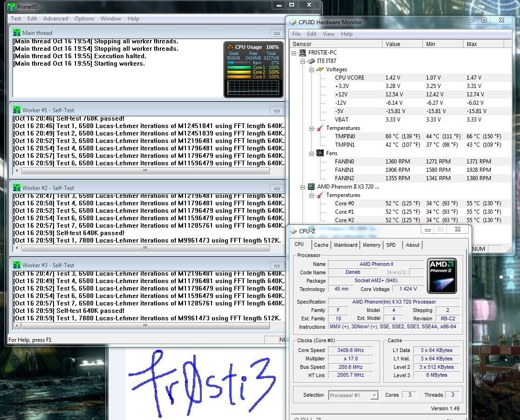
Task: Click the CPU Usage gadget graph
Action: coord(253,88)
